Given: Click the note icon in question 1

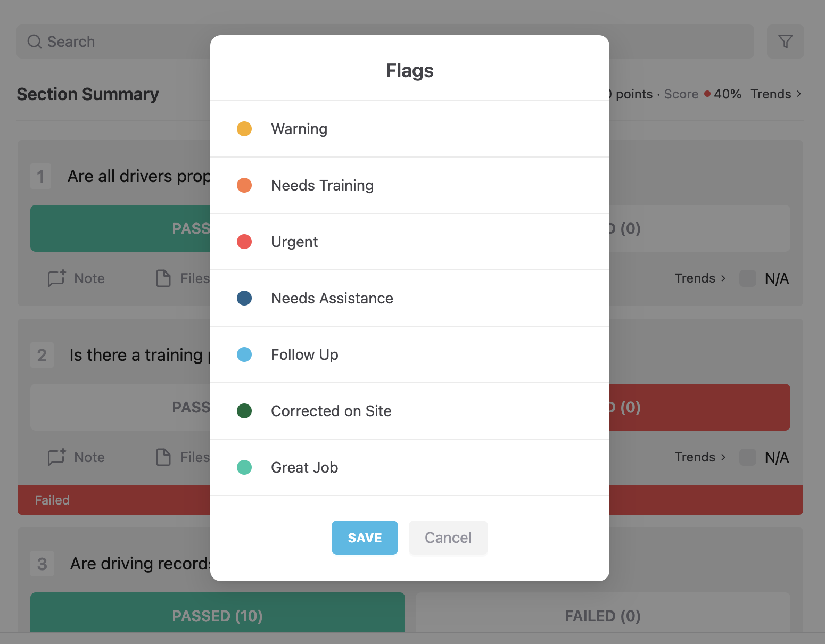Looking at the screenshot, I should coord(56,278).
